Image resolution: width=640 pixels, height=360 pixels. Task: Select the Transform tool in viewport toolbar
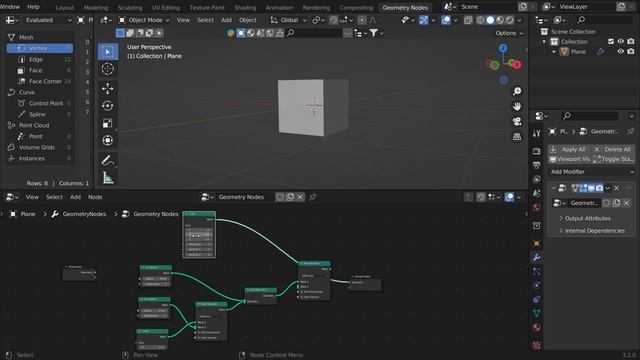point(108,140)
